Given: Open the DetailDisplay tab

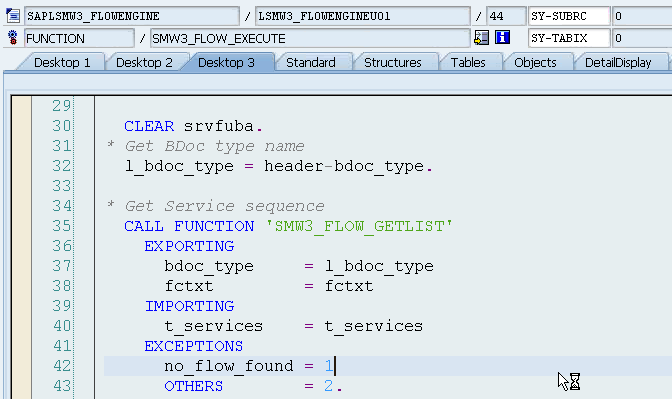Looking at the screenshot, I should pos(618,63).
